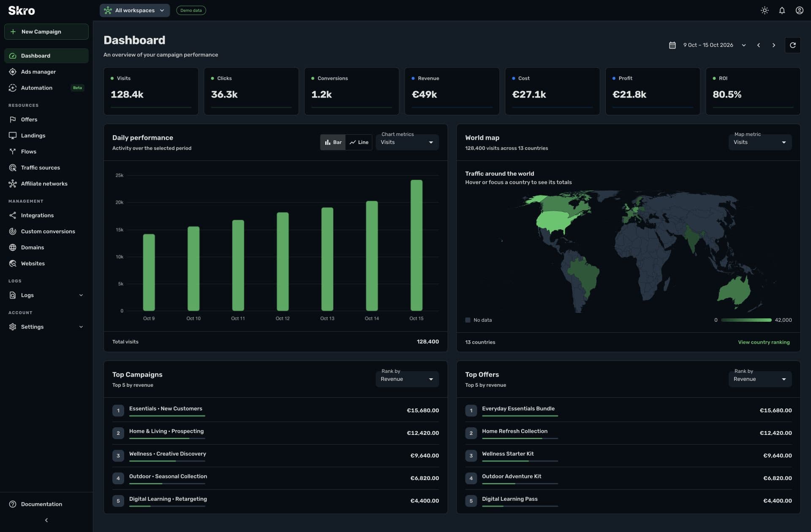Open user account profile icon
This screenshot has height=532, width=811.
(799, 11)
